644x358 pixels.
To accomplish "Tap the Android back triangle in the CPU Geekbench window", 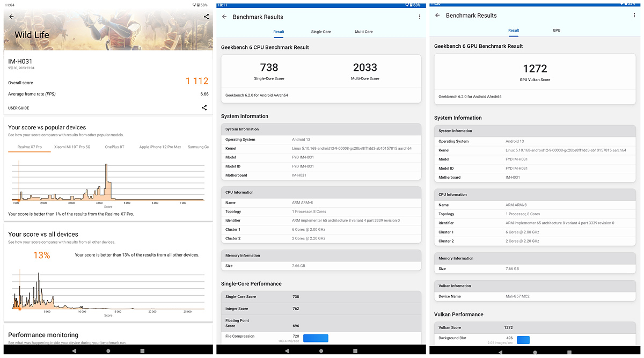I will (287, 350).
